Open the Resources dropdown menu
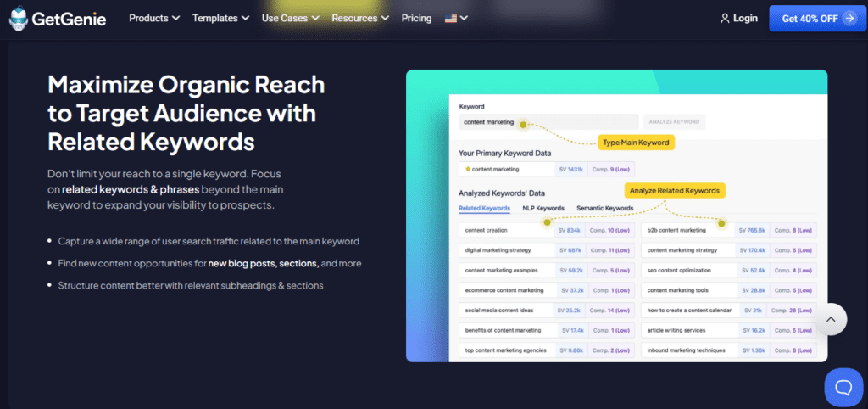 click(359, 19)
